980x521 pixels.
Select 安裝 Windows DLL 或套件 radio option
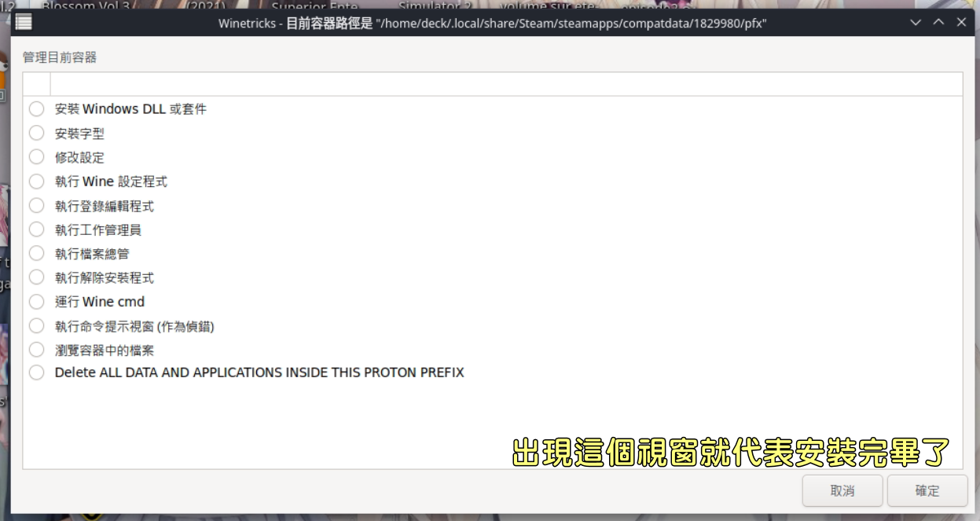pyautogui.click(x=37, y=109)
